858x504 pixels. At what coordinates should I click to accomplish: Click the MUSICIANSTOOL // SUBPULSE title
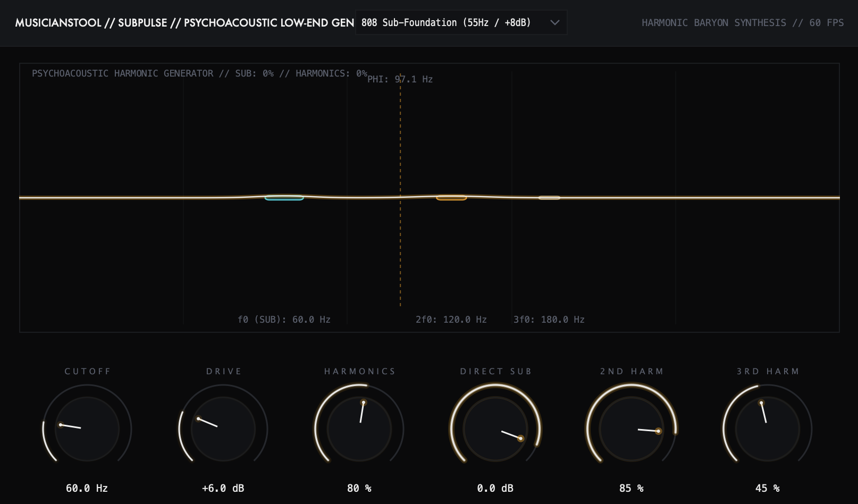91,23
